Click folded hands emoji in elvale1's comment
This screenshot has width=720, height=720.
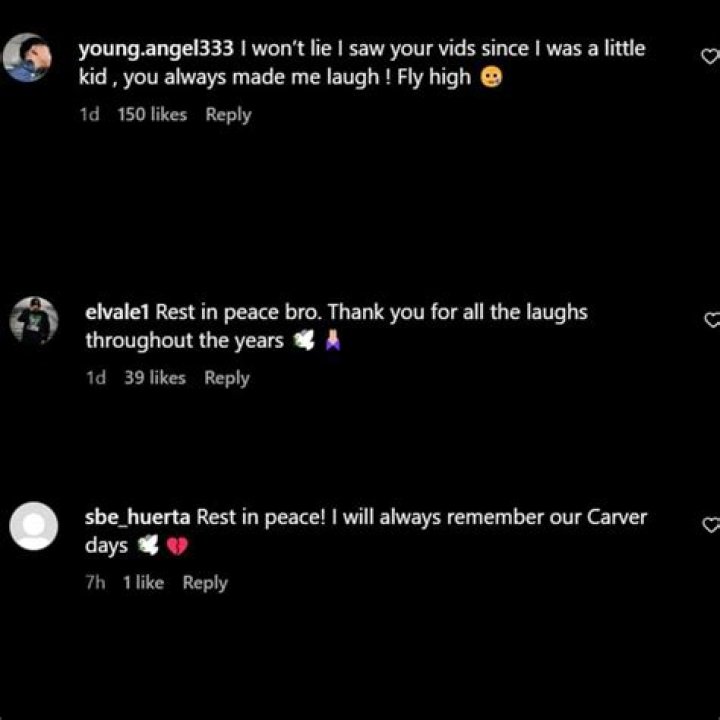[333, 341]
